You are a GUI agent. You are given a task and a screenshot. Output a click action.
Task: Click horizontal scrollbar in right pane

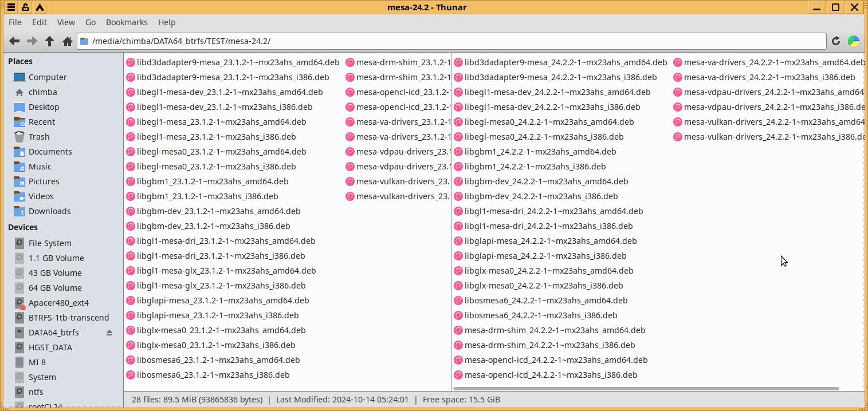click(646, 389)
